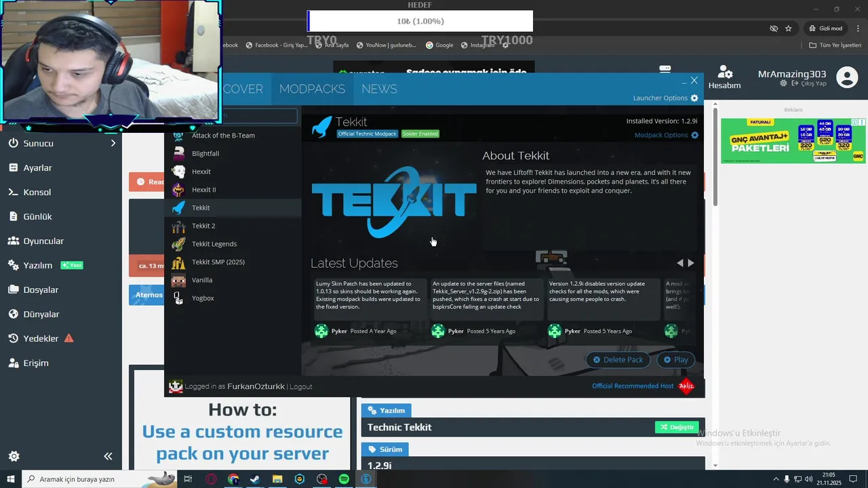Open Launcher Options gear
Viewport: 868px width, 488px height.
694,98
